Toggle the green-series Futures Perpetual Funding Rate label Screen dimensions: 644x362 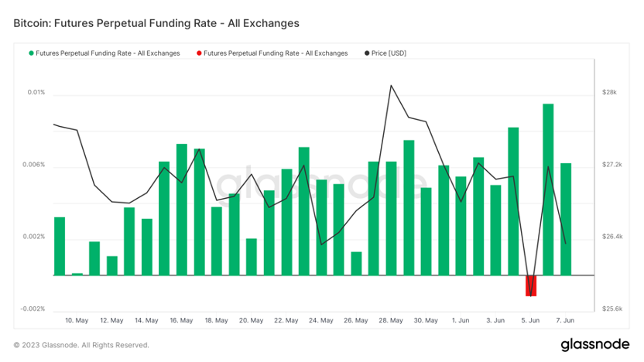tap(108, 53)
